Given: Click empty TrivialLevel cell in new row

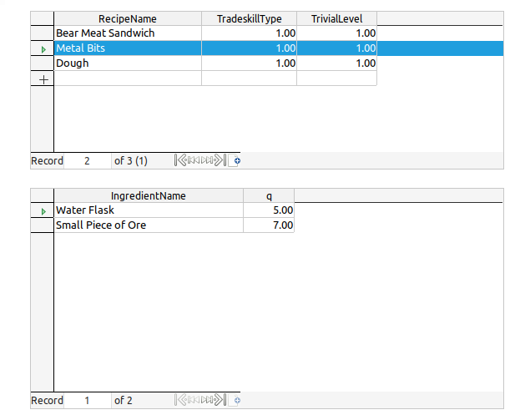Looking at the screenshot, I should tap(336, 78).
